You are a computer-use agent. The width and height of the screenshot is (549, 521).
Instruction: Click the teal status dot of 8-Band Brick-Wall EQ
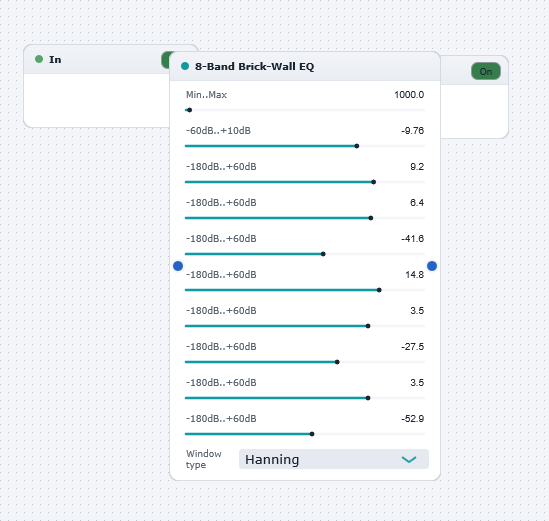pyautogui.click(x=185, y=66)
